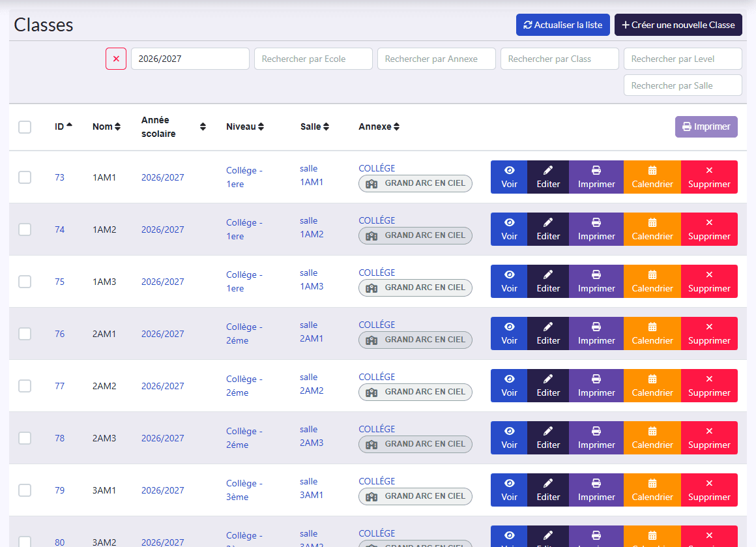This screenshot has width=756, height=547.
Task: Sort the table by Salle
Action: click(x=314, y=126)
